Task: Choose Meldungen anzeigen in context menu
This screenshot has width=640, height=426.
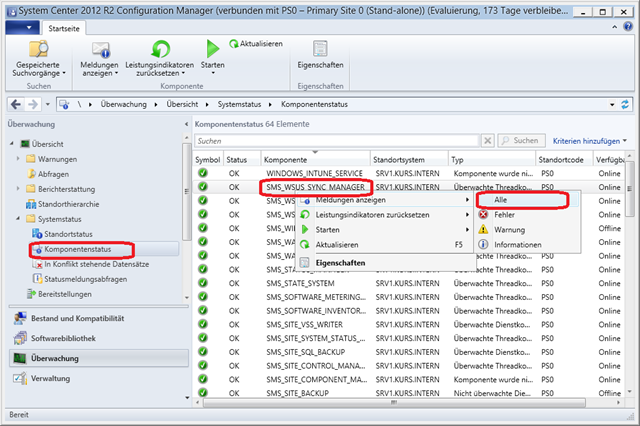Action: pos(385,200)
